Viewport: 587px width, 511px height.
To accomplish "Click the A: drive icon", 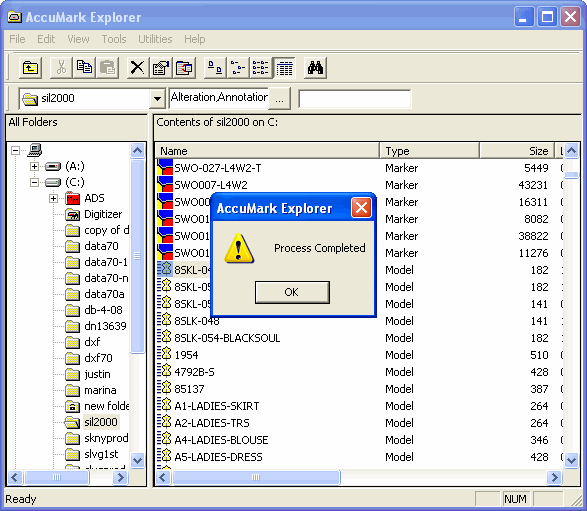I will pyautogui.click(x=53, y=166).
